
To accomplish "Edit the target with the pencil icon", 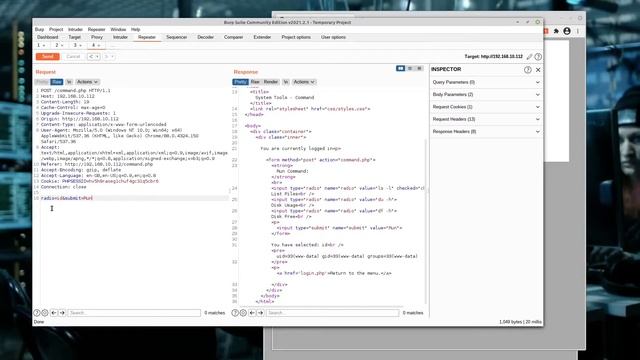I will (529, 57).
